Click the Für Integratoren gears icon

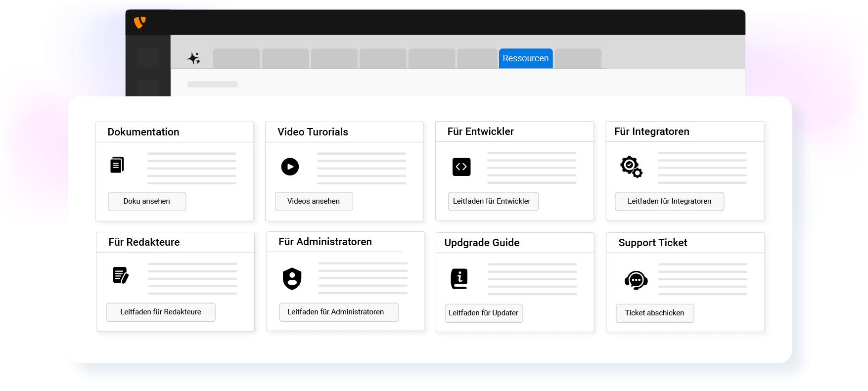tap(632, 167)
